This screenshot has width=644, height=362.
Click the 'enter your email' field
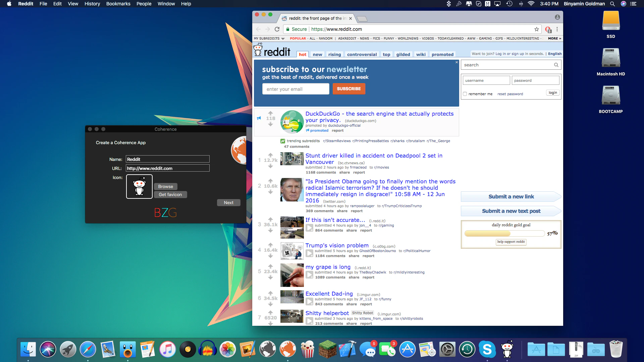pyautogui.click(x=296, y=89)
